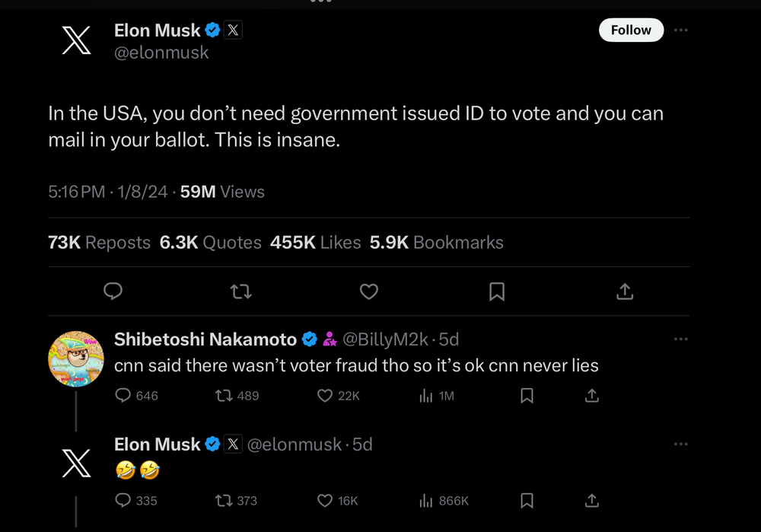Viewport: 761px width, 532px height.
Task: Bookmark the main Elon Musk tweet
Action: click(497, 291)
